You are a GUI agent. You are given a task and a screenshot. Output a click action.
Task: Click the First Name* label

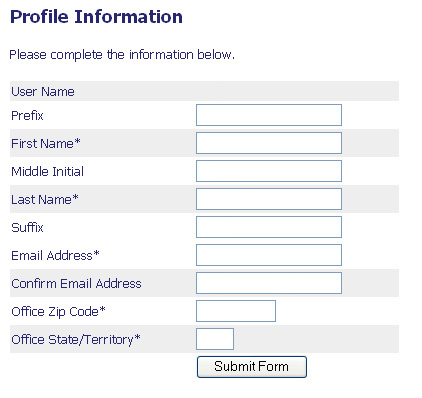click(46, 143)
